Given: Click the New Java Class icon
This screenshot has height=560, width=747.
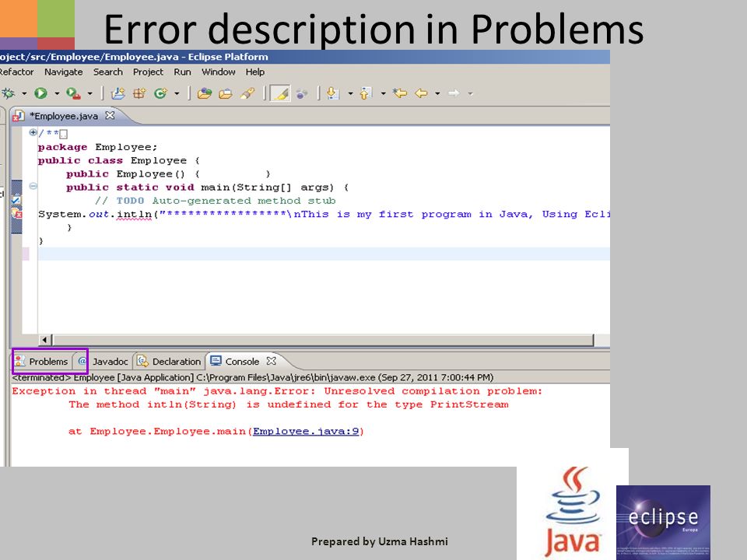Looking at the screenshot, I should pos(160,93).
